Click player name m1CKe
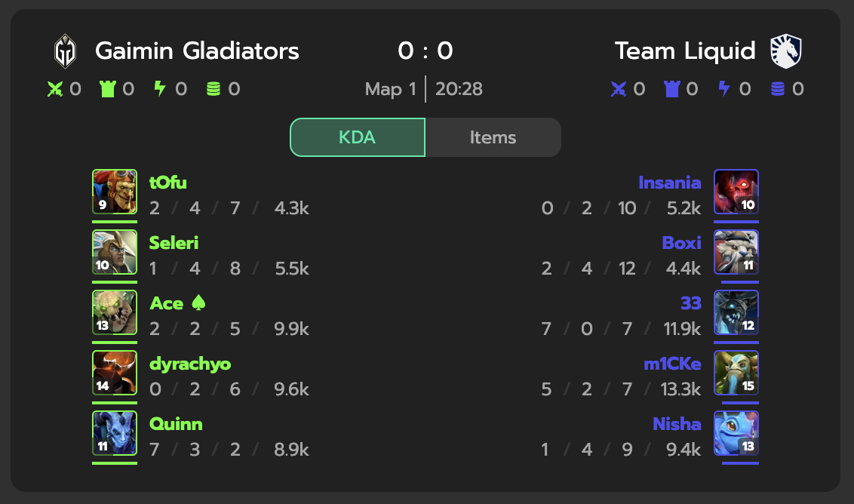This screenshot has height=504, width=854. (x=672, y=364)
